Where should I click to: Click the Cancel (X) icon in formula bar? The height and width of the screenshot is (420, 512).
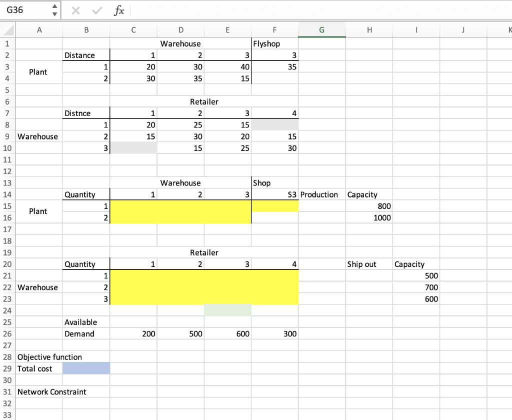point(76,9)
